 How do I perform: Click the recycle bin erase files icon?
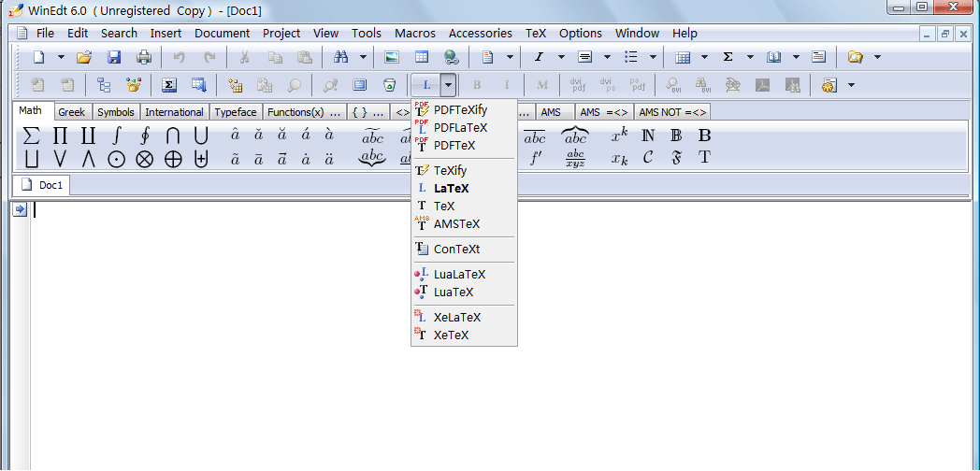389,85
